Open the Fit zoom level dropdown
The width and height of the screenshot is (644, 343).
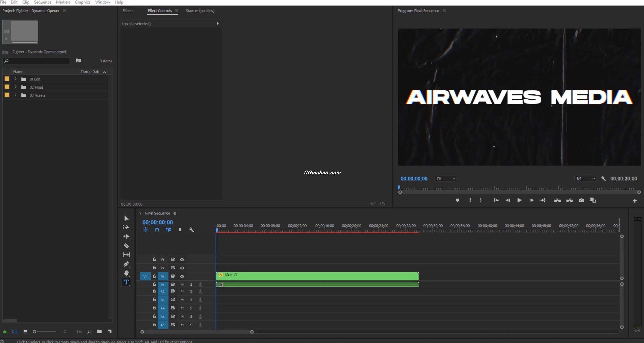coord(445,179)
